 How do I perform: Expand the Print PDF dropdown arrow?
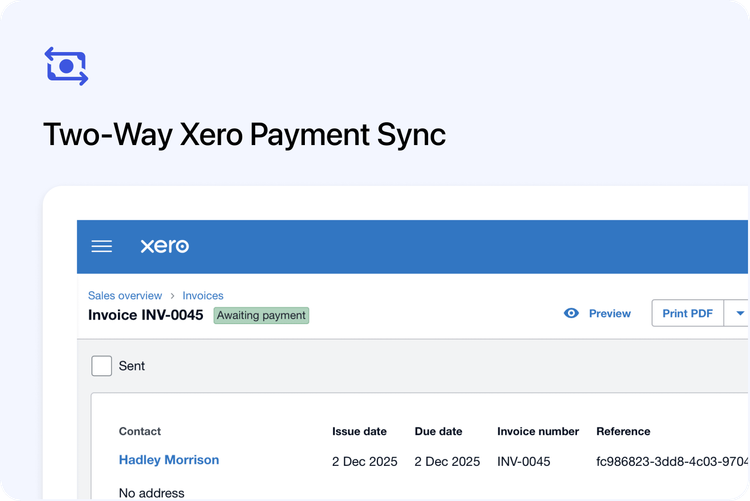tap(739, 313)
